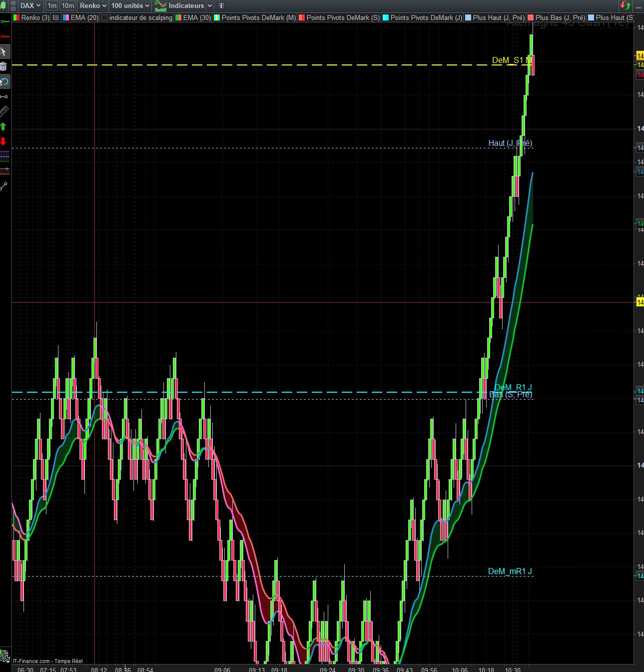Click the EMA (20) legend label
This screenshot has width=644, height=672.
point(84,17)
